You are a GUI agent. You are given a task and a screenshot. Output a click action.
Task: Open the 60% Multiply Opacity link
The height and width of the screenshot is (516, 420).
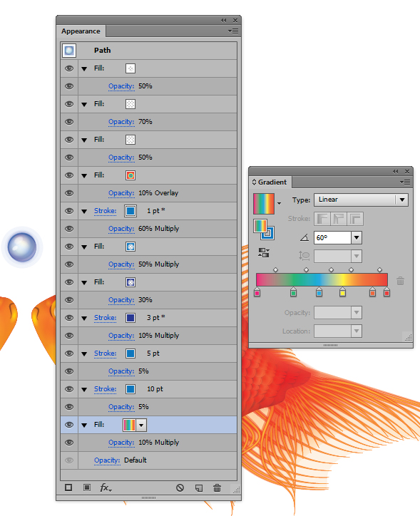click(121, 228)
